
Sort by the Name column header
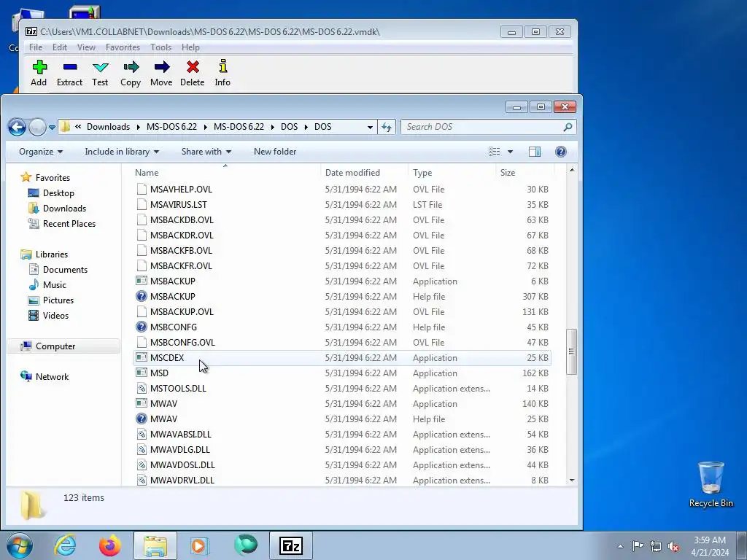(x=225, y=172)
